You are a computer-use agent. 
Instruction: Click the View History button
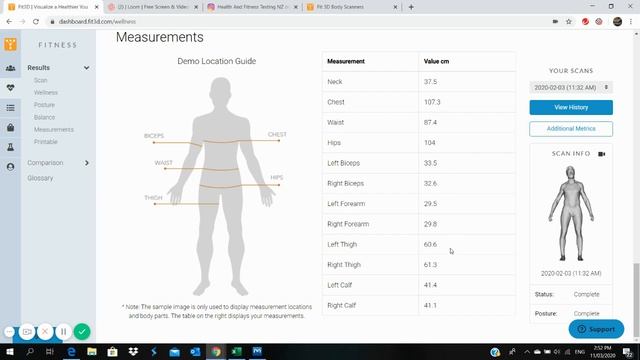(571, 107)
